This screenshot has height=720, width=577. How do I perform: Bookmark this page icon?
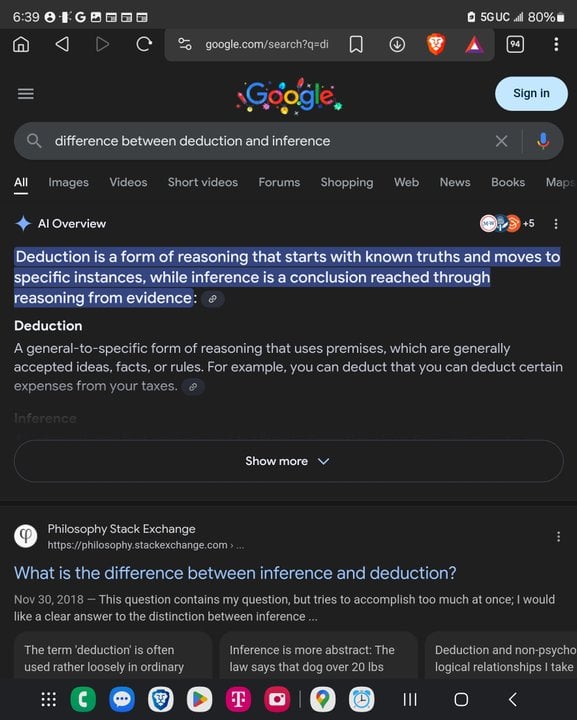[x=356, y=45]
